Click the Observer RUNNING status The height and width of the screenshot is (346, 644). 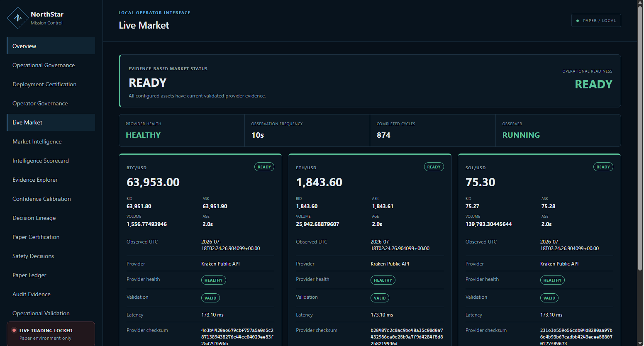[521, 135]
